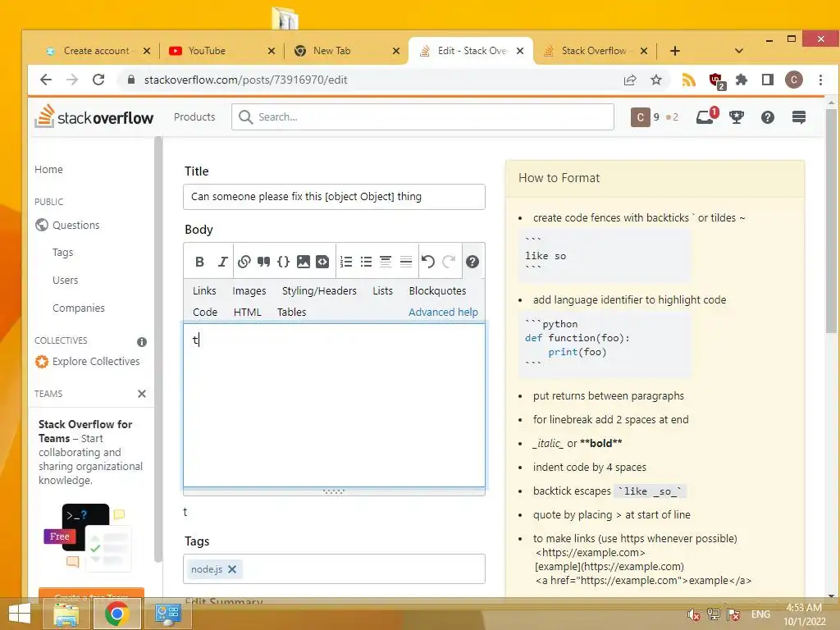
Task: Focus the Search field in the header
Action: coord(422,116)
